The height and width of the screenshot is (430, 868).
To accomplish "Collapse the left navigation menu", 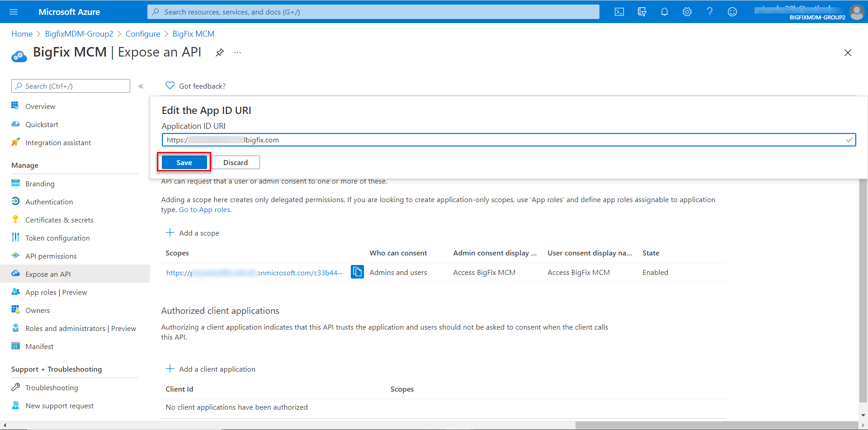I will click(141, 86).
